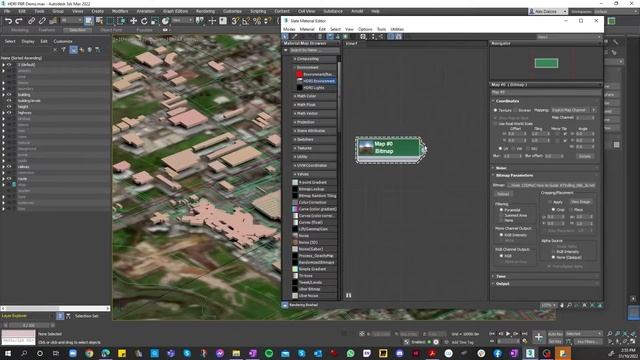Click the Search by Name field in browser
Viewport: 640px width, 360px height.
point(314,50)
